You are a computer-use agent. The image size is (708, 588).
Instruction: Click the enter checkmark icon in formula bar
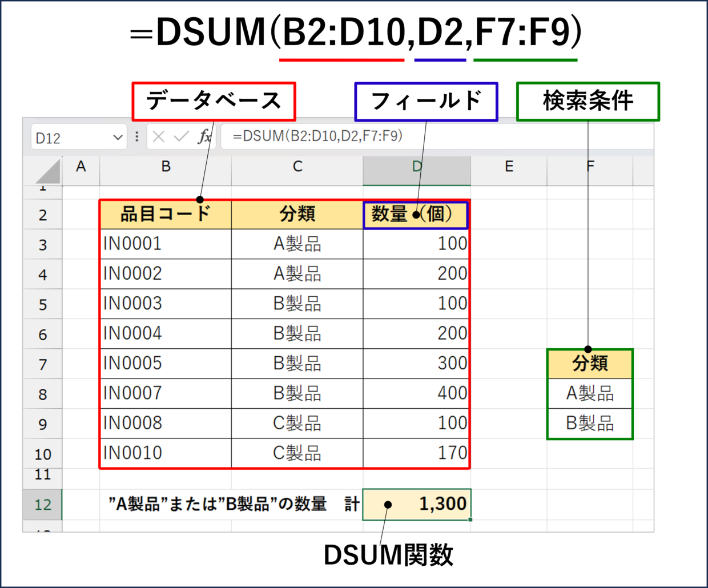pos(181,137)
